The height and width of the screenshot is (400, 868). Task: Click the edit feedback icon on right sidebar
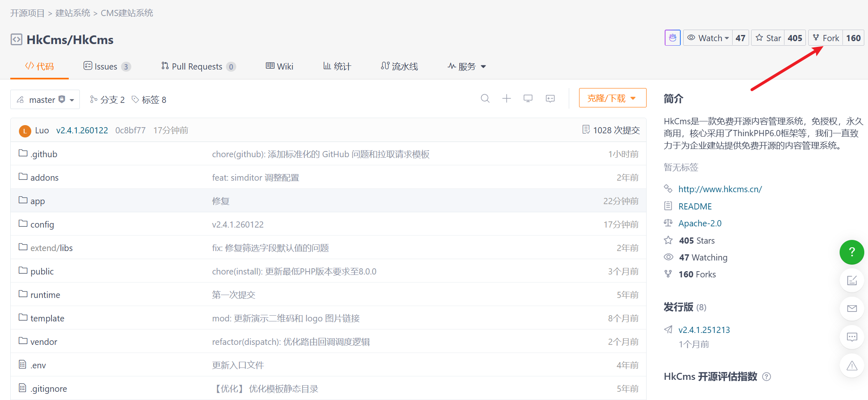click(x=852, y=281)
